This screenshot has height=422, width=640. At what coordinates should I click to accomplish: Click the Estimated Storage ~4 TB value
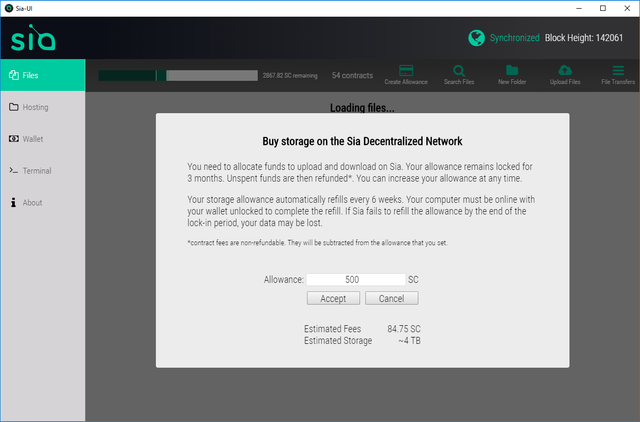pos(409,341)
